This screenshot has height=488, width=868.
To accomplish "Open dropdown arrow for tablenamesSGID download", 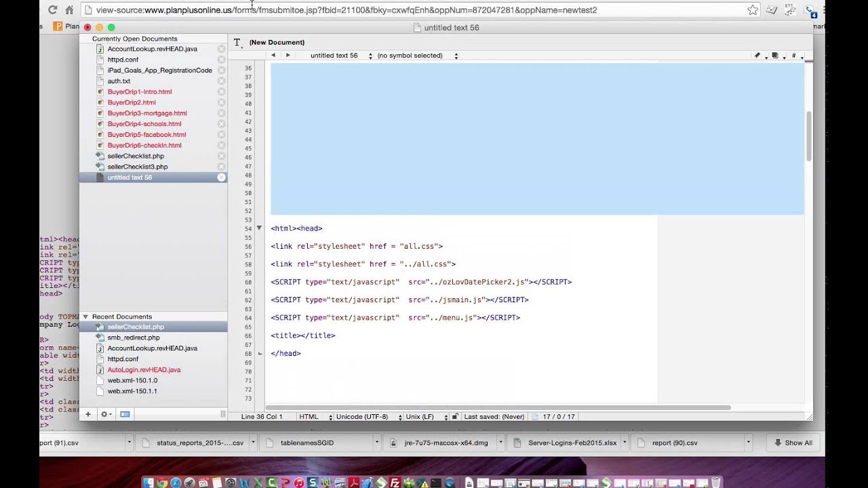I will click(x=376, y=443).
